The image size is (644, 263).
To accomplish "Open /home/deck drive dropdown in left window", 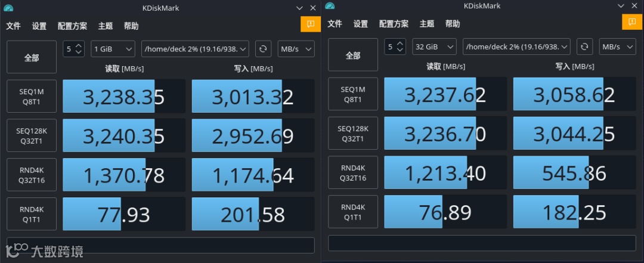I will [x=195, y=49].
